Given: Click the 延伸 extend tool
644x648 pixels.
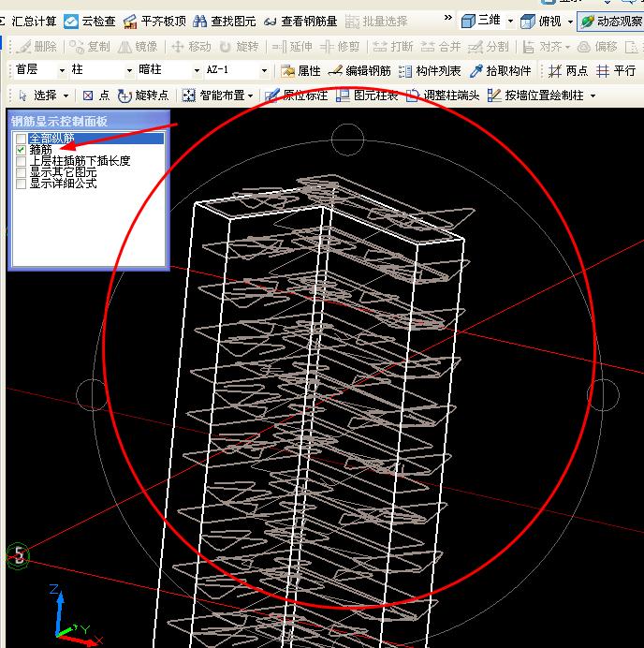Looking at the screenshot, I should tap(292, 47).
